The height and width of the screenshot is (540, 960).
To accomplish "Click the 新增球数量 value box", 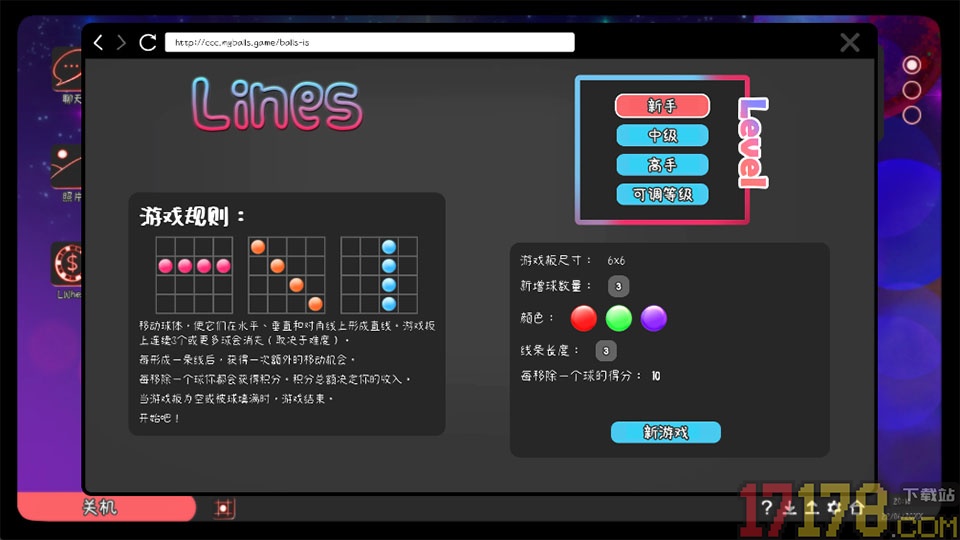I will click(x=618, y=286).
